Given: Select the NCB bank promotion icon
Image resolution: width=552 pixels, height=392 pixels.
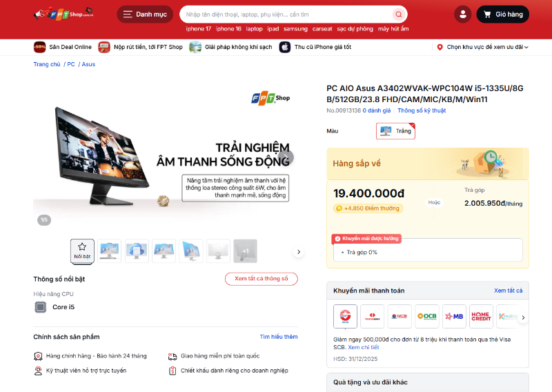Looking at the screenshot, I should coord(400,316).
